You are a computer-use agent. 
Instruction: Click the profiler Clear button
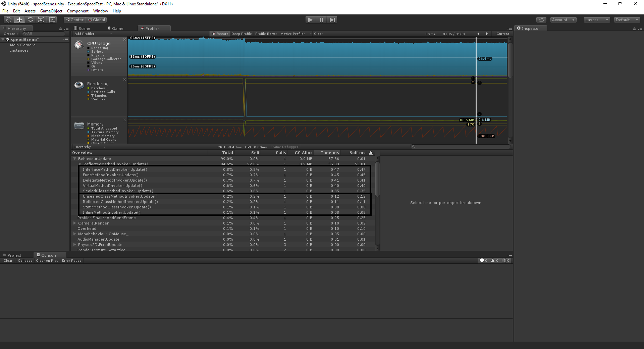pyautogui.click(x=318, y=34)
